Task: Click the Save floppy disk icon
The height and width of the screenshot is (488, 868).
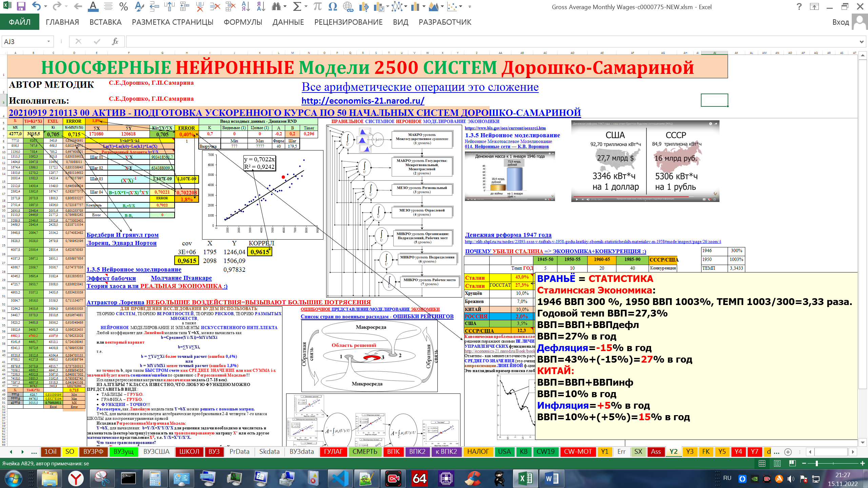Action: tap(21, 6)
